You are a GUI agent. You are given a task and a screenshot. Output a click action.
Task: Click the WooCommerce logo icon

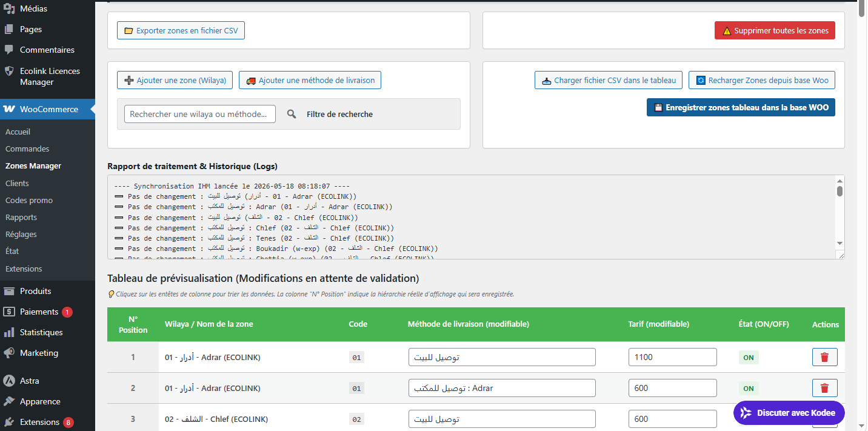click(9, 109)
